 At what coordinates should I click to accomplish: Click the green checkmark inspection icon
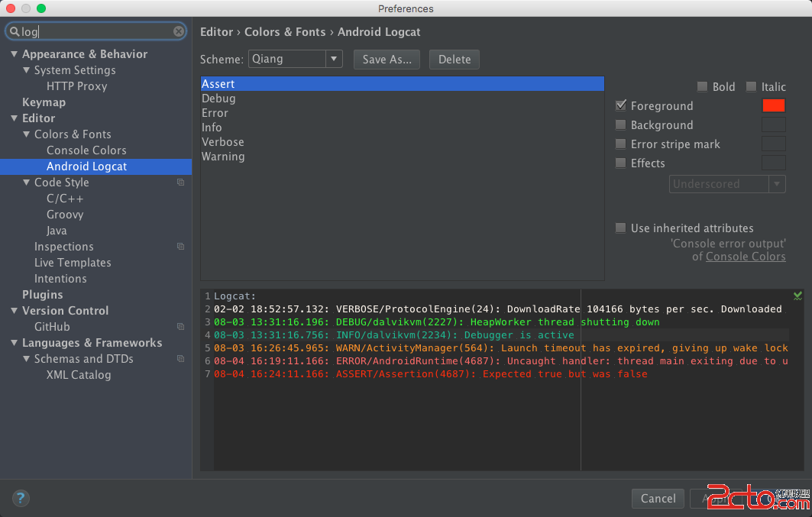tap(797, 296)
